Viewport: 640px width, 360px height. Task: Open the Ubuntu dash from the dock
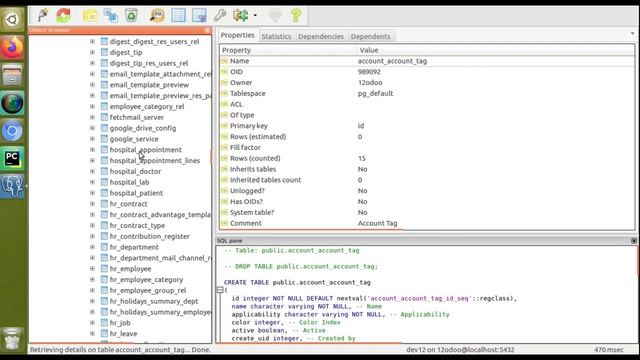(x=12, y=19)
